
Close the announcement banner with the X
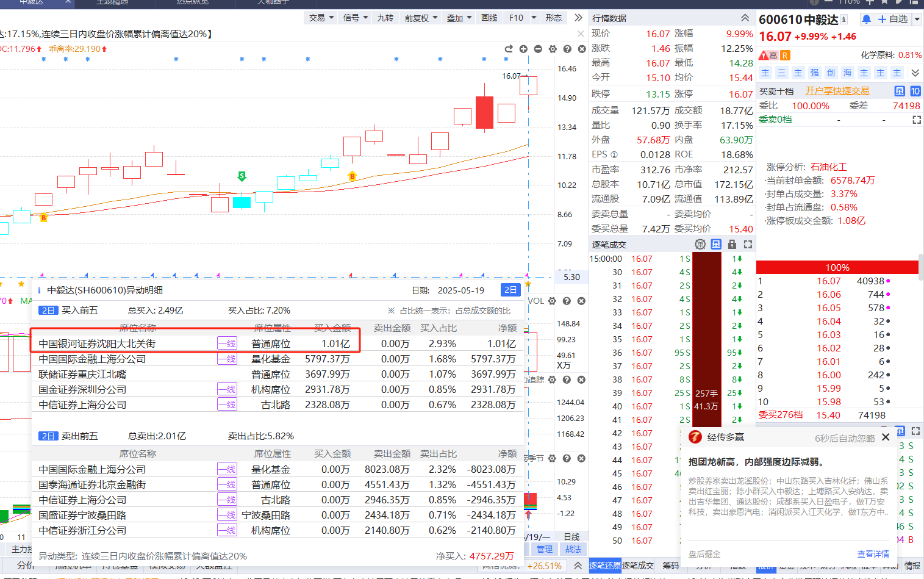tap(581, 34)
